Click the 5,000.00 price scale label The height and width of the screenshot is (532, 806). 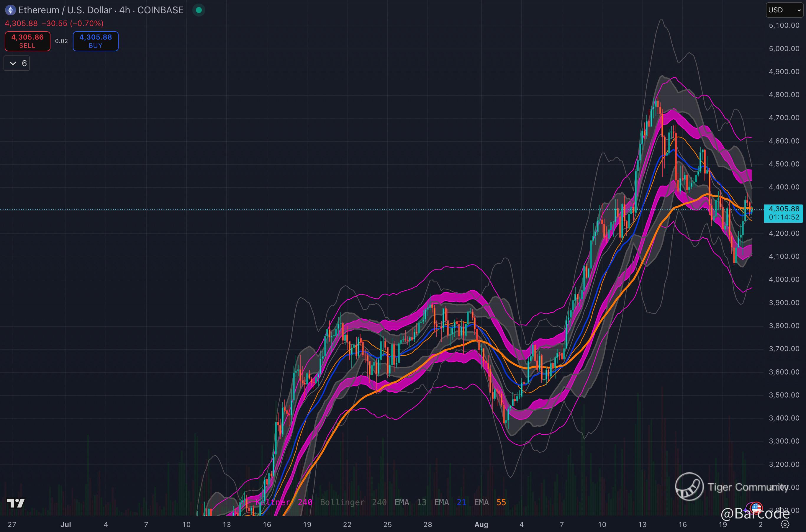pos(784,48)
